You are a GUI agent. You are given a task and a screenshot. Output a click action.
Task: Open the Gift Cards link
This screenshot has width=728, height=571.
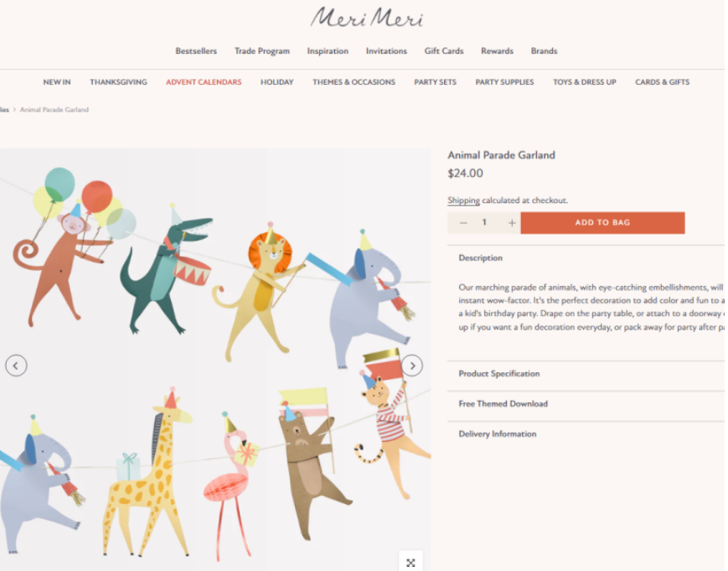444,51
